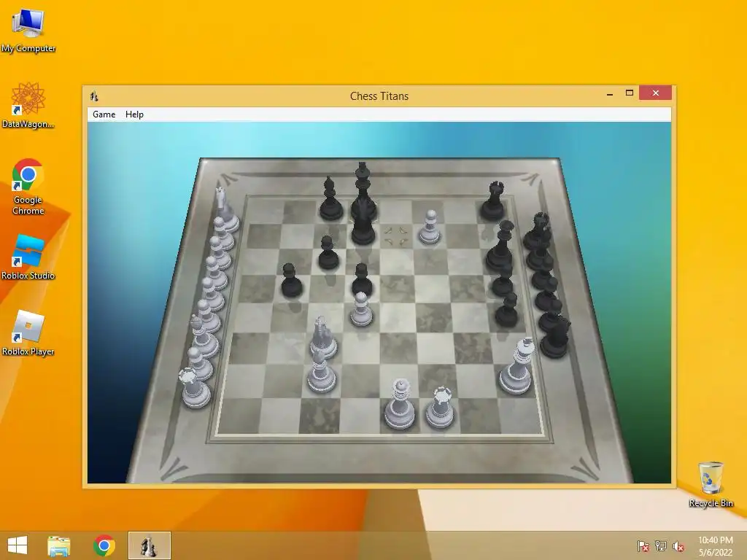Screen dimensions: 747x560
Task: Click the Chess Titans taskbar button
Action: click(149, 545)
